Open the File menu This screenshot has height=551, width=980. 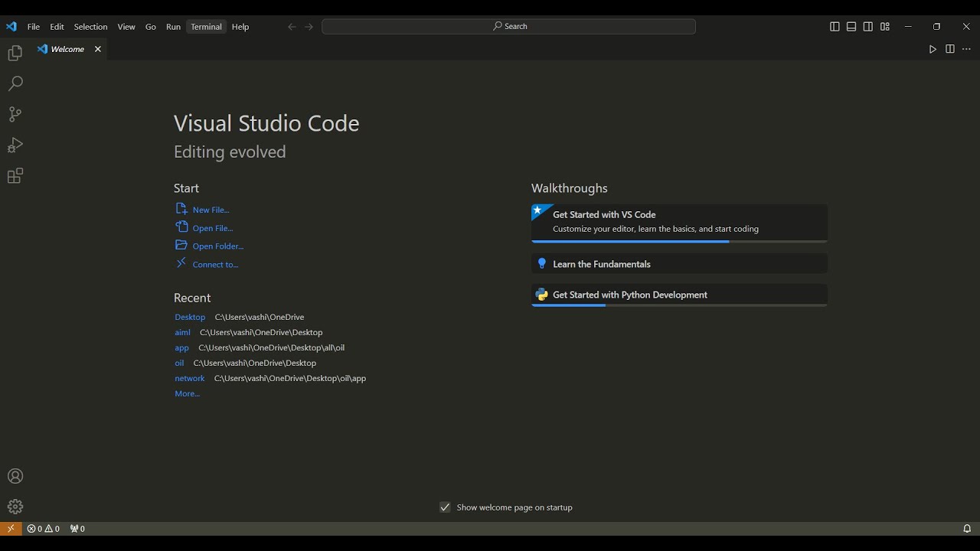pyautogui.click(x=34, y=27)
